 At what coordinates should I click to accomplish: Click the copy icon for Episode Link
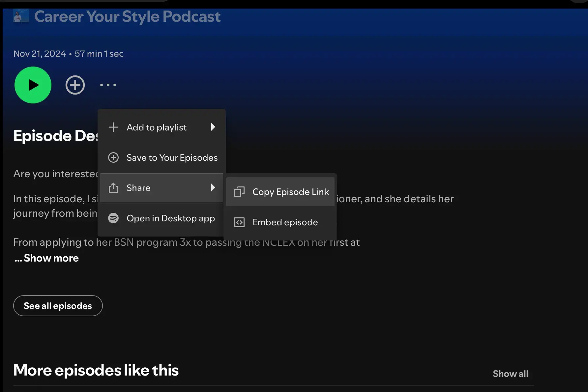point(239,192)
